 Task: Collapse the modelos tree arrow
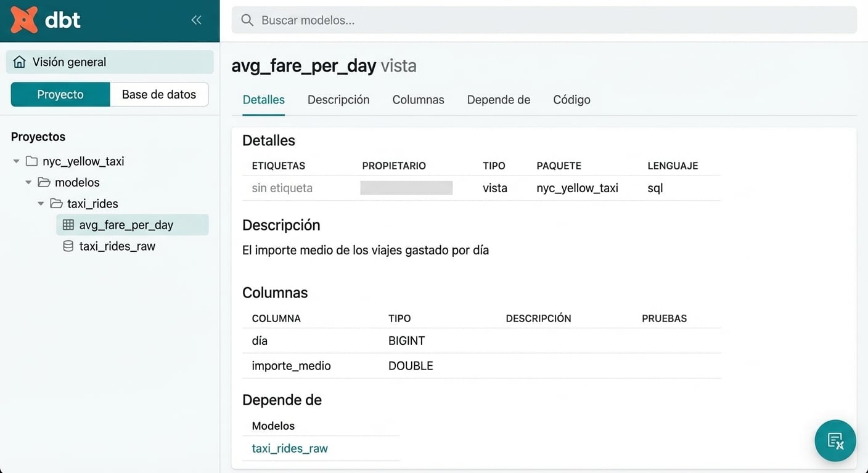point(28,182)
